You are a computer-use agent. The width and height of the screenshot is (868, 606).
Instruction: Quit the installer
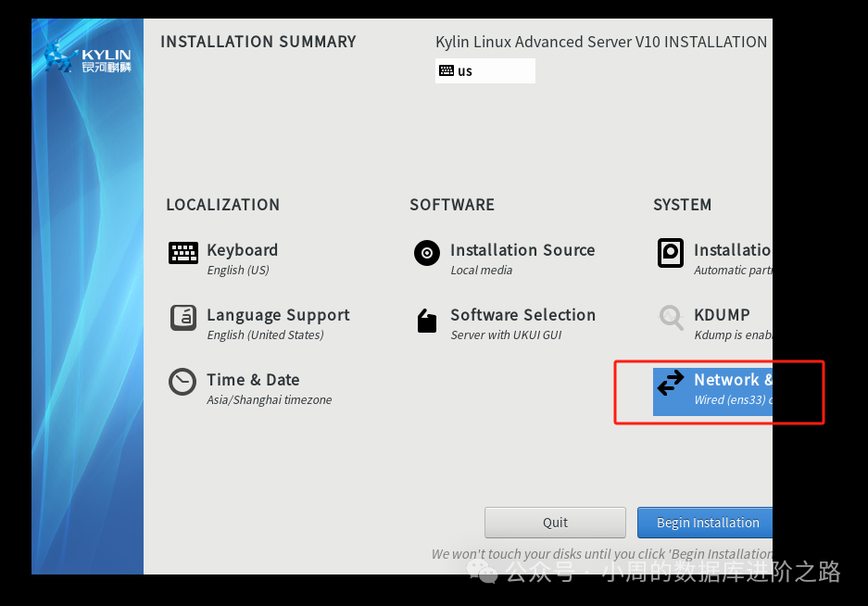554,522
